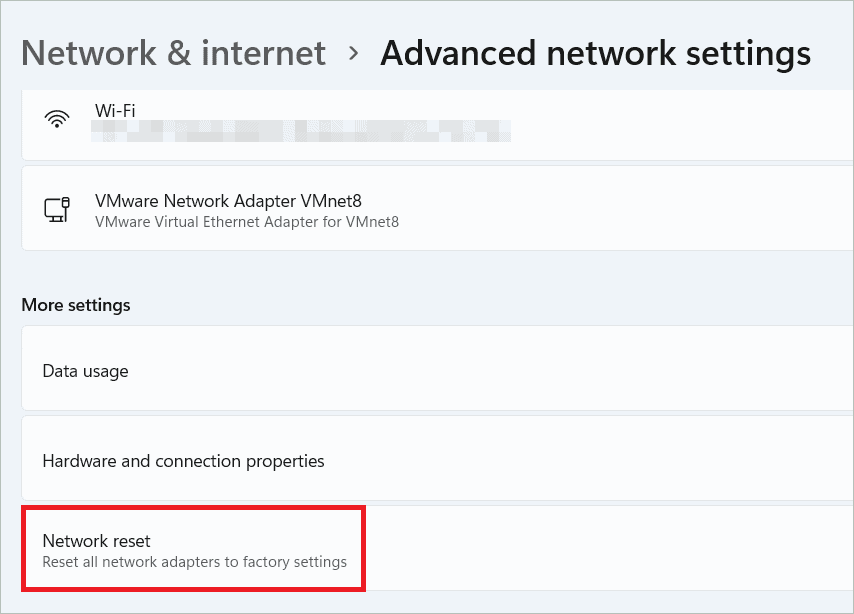Expand the VMware Network Adapter VMnet8 entry
Image resolution: width=854 pixels, height=614 pixels.
tap(430, 208)
